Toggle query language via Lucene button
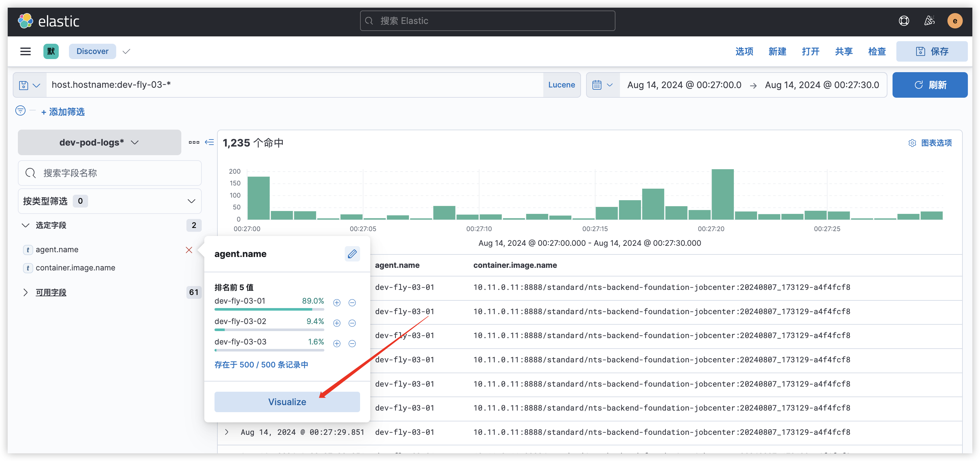The image size is (980, 461). pyautogui.click(x=561, y=85)
